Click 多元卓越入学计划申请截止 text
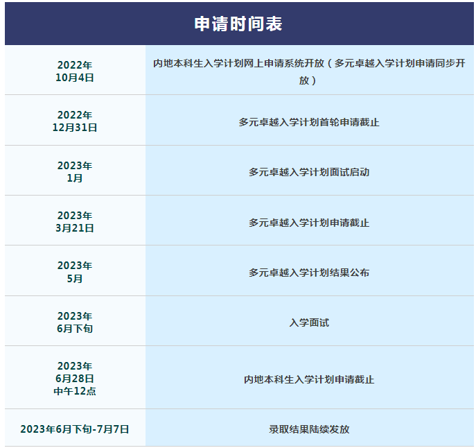476x448 pixels. point(309,223)
